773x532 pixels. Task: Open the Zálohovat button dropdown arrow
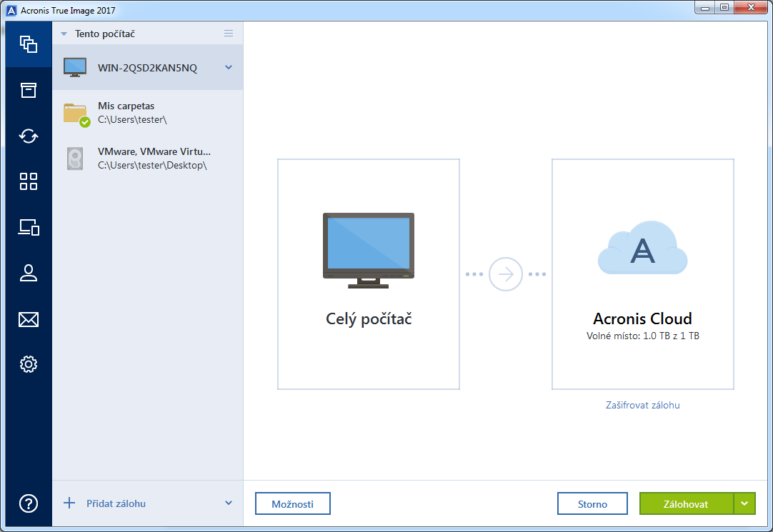(744, 503)
